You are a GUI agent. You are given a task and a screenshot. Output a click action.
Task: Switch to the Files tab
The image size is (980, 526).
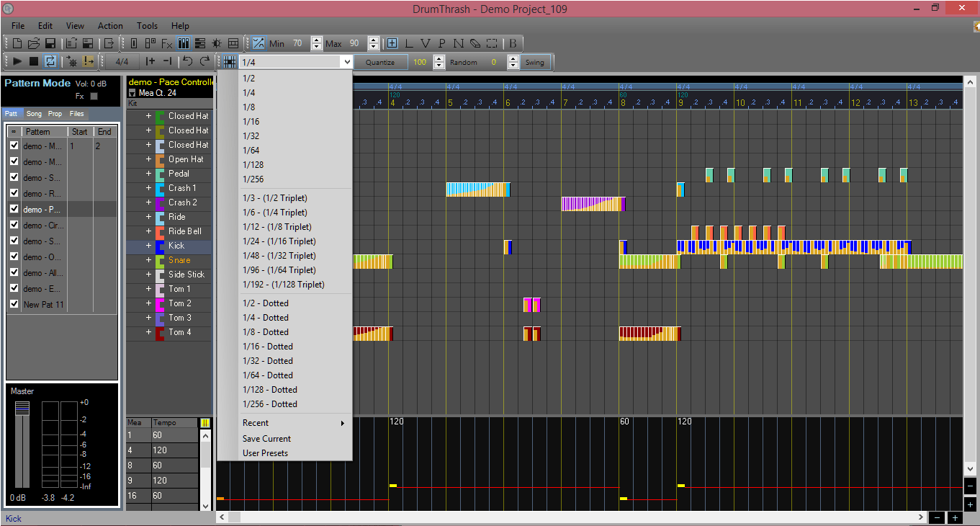click(x=76, y=114)
